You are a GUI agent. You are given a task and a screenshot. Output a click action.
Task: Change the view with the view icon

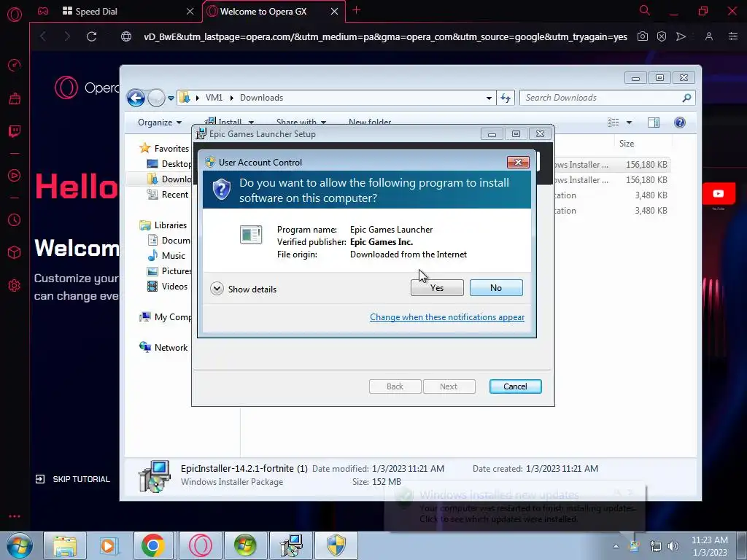(613, 122)
